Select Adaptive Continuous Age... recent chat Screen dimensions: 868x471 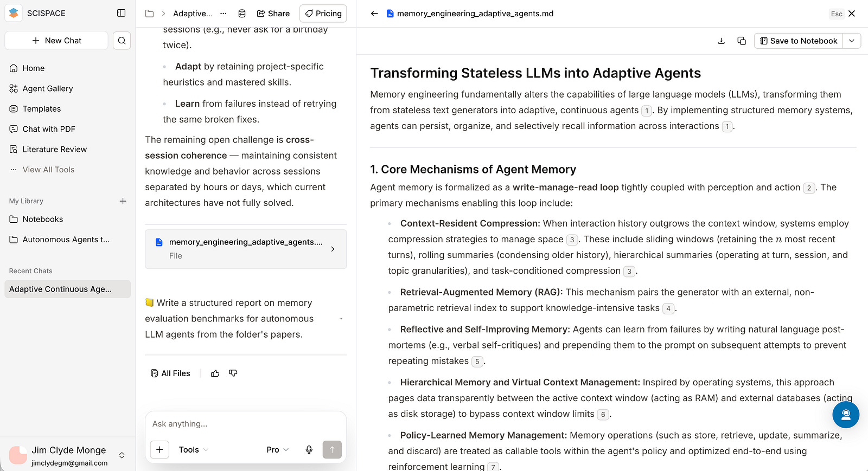[67, 289]
